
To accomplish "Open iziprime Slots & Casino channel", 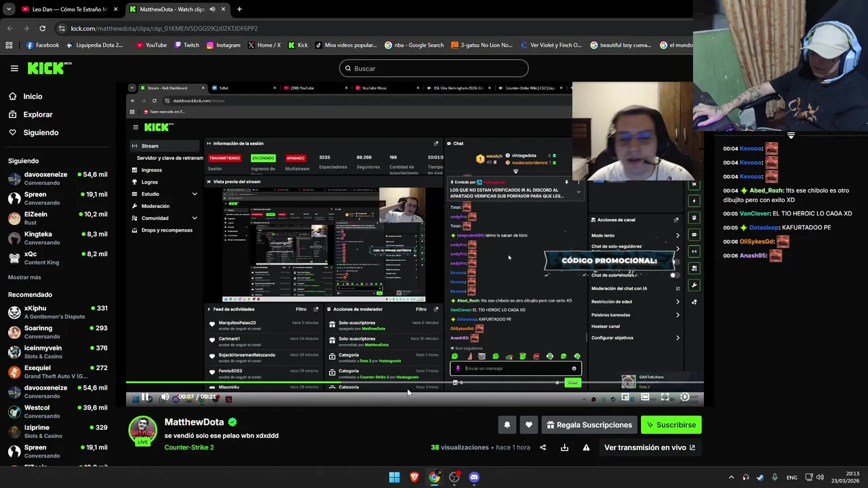I will [x=58, y=431].
